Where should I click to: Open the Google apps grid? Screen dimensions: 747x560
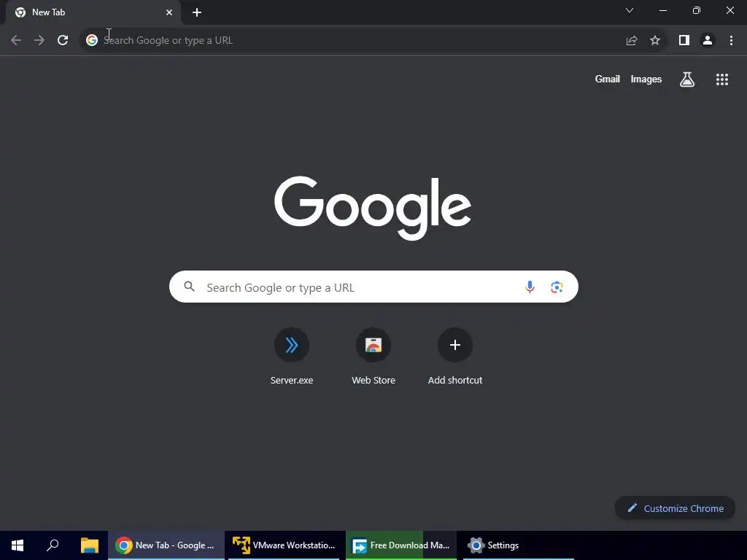[x=722, y=79]
